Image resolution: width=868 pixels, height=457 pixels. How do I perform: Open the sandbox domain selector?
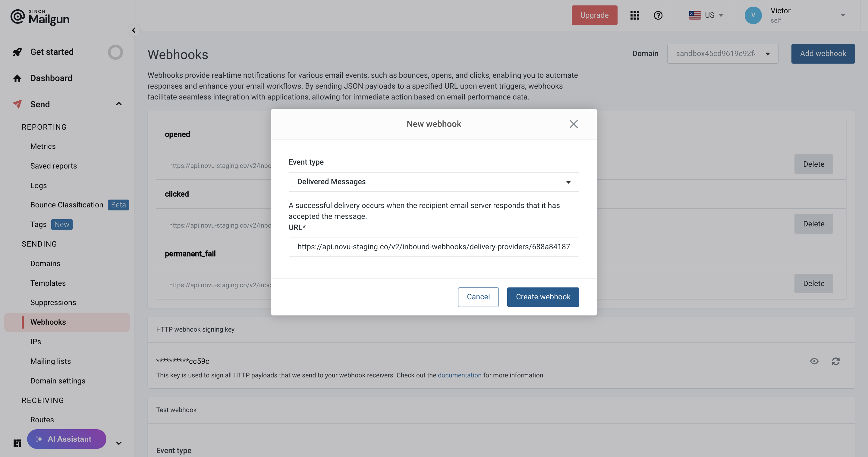[x=722, y=54]
